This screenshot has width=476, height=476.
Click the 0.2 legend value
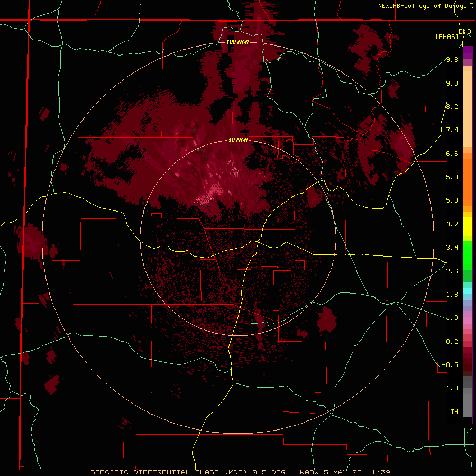click(x=452, y=342)
